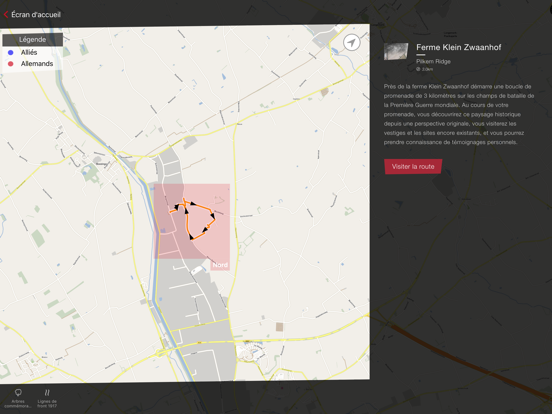The height and width of the screenshot is (414, 552).
Task: Click the Alliés legend label
Action: [29, 52]
